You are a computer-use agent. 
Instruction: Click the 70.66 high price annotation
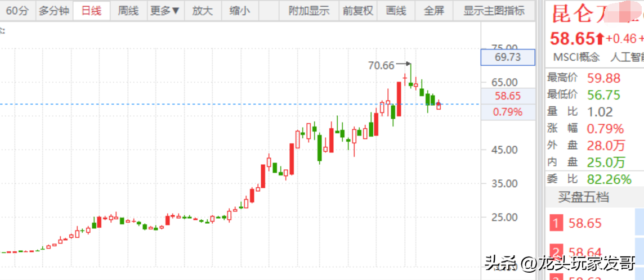pos(381,65)
